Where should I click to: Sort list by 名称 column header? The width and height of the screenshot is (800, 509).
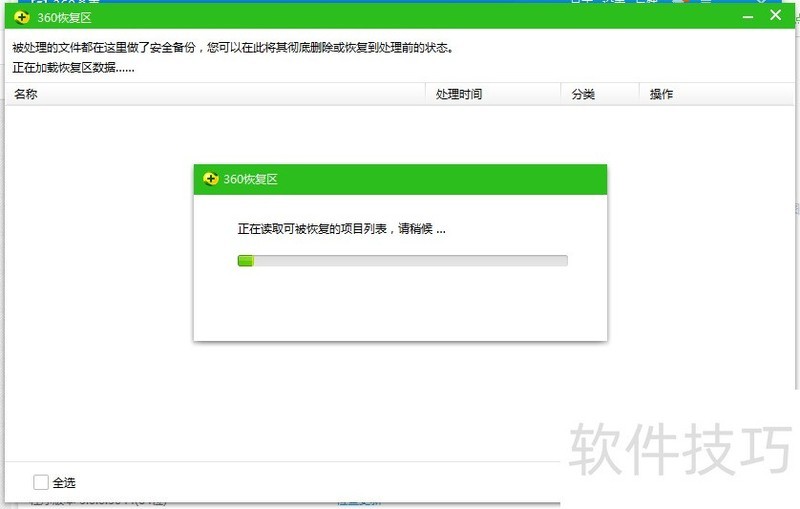tap(215, 94)
